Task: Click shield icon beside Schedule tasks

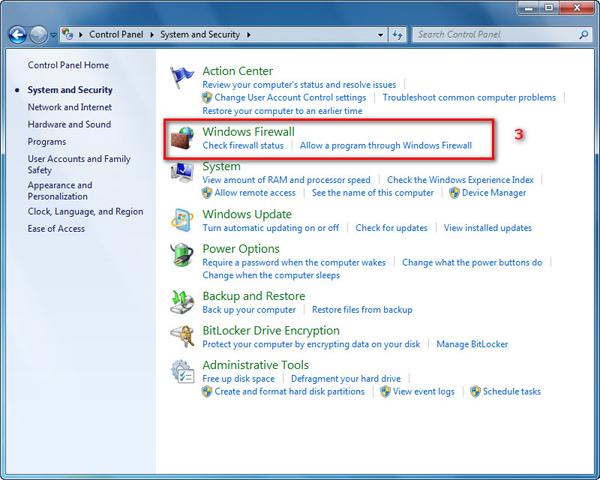Action: tap(475, 392)
